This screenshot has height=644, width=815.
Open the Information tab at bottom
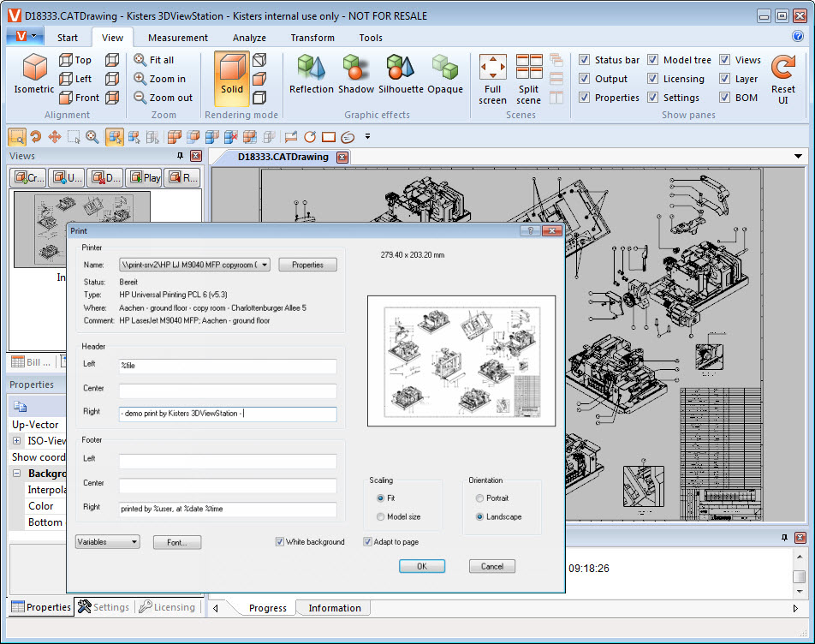(333, 607)
